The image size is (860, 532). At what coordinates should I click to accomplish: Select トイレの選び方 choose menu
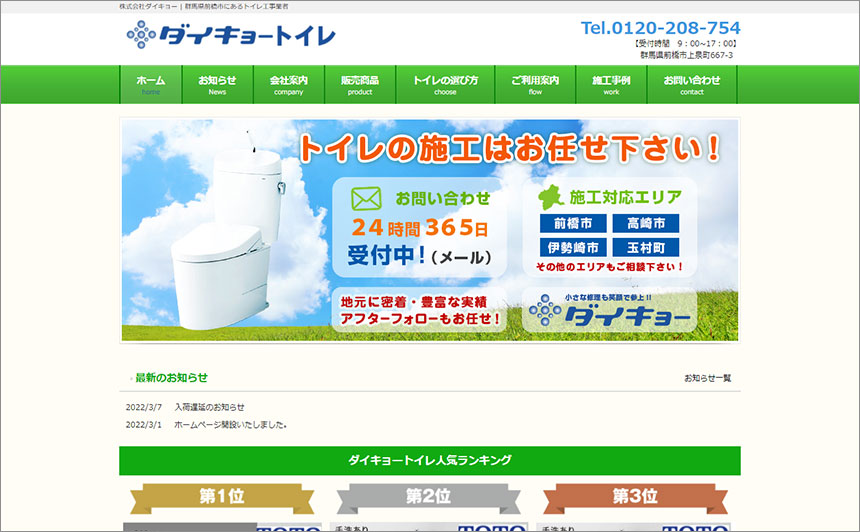(x=445, y=84)
